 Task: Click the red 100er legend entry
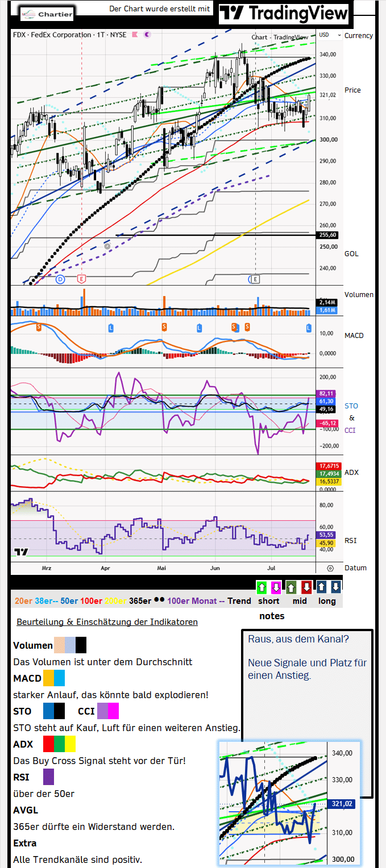(92, 601)
